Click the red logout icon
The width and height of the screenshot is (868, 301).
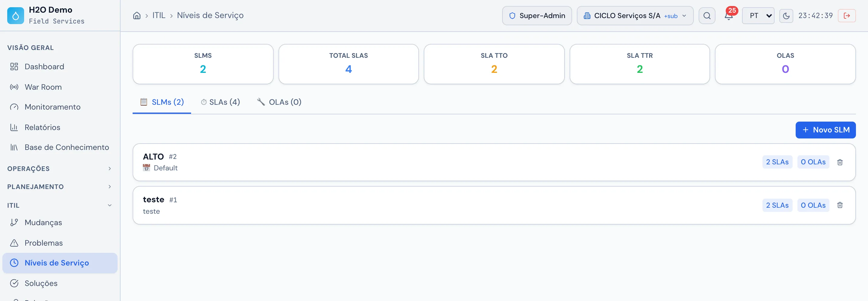tap(847, 15)
